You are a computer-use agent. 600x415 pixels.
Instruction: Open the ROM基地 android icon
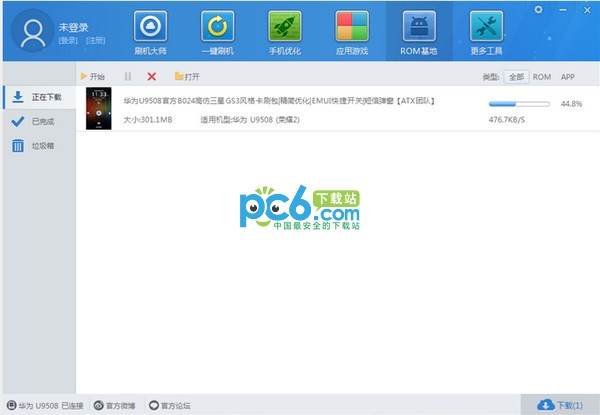click(419, 26)
